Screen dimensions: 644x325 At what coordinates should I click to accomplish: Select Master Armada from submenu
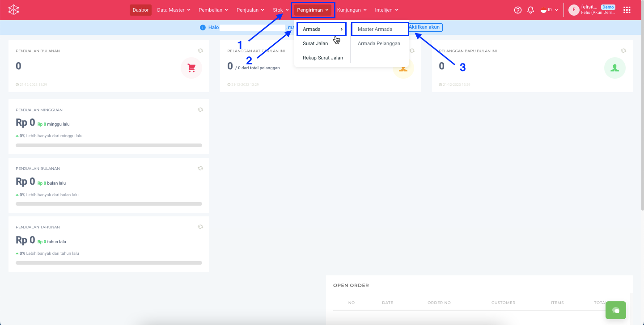[x=375, y=29]
